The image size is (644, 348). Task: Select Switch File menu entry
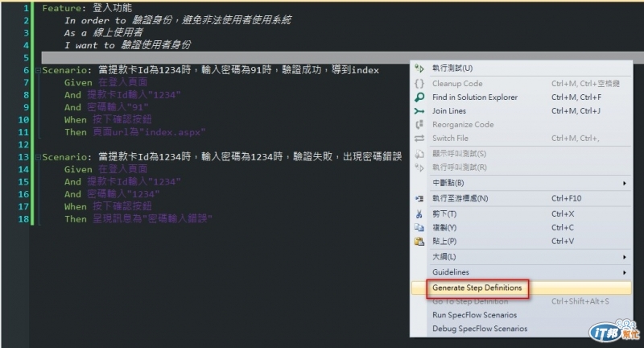click(521, 139)
